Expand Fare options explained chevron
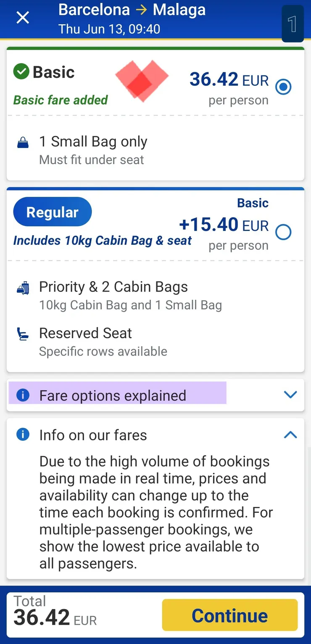The width and height of the screenshot is (311, 644). (290, 395)
